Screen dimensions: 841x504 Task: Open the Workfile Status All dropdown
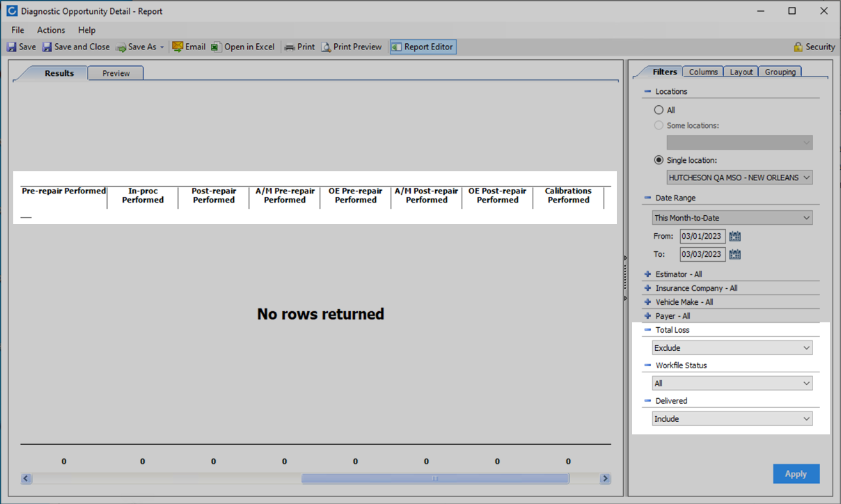732,384
